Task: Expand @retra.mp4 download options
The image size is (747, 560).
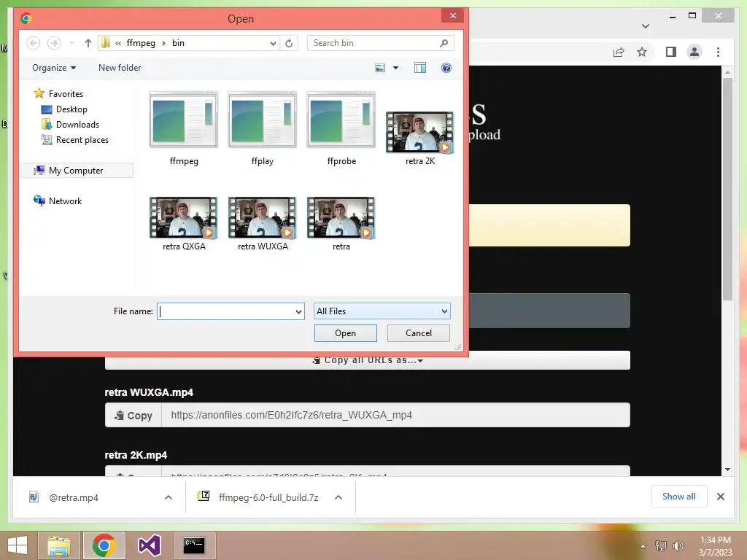Action: [x=169, y=497]
